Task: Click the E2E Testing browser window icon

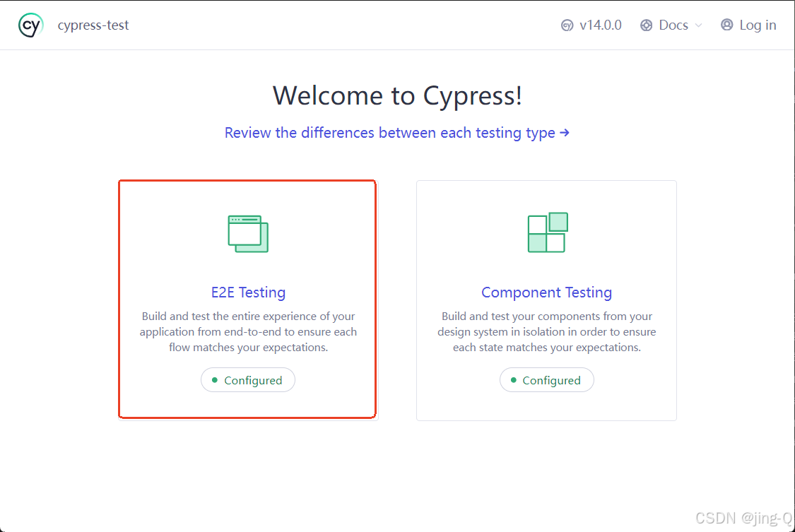Action: point(248,234)
